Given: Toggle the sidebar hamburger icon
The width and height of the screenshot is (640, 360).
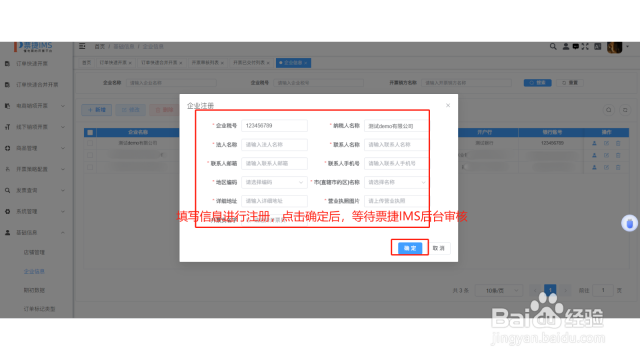Looking at the screenshot, I should point(82,46).
